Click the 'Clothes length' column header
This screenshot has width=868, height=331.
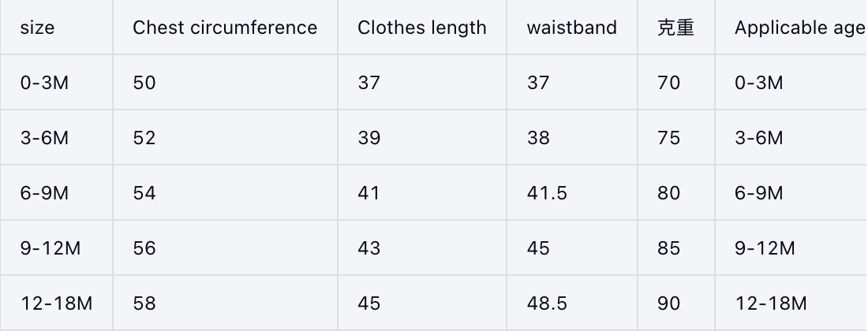point(422,28)
